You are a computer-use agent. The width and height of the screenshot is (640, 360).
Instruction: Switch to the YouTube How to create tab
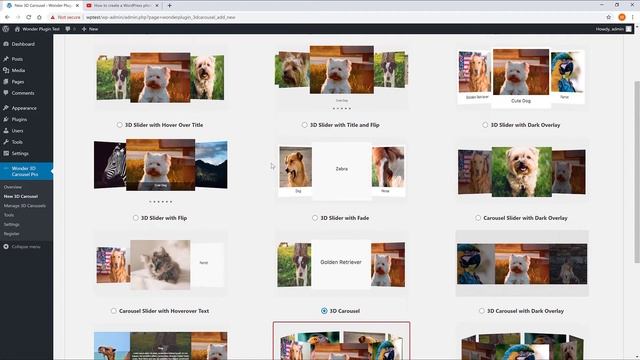coord(122,6)
